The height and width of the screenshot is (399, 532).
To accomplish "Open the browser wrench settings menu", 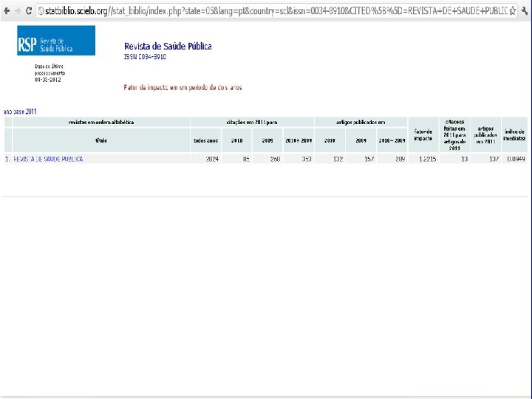I will pos(525,11).
